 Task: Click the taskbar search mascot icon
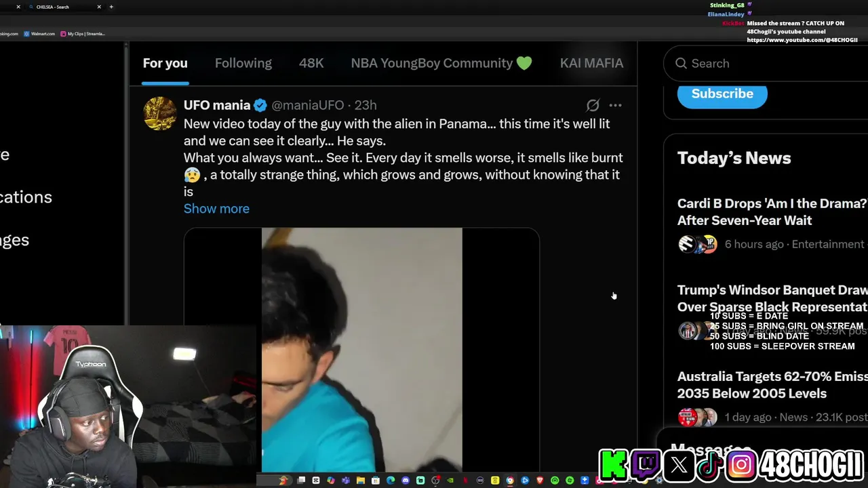[x=283, y=481]
